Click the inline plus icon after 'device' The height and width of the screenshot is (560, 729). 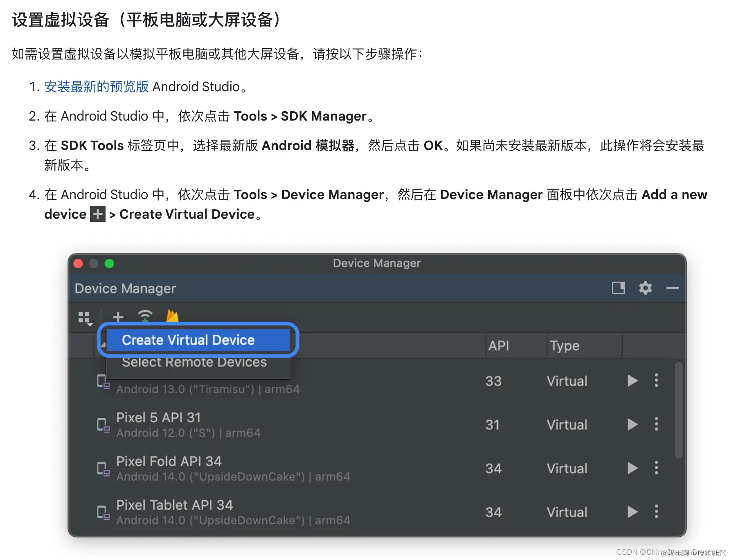tap(97, 214)
